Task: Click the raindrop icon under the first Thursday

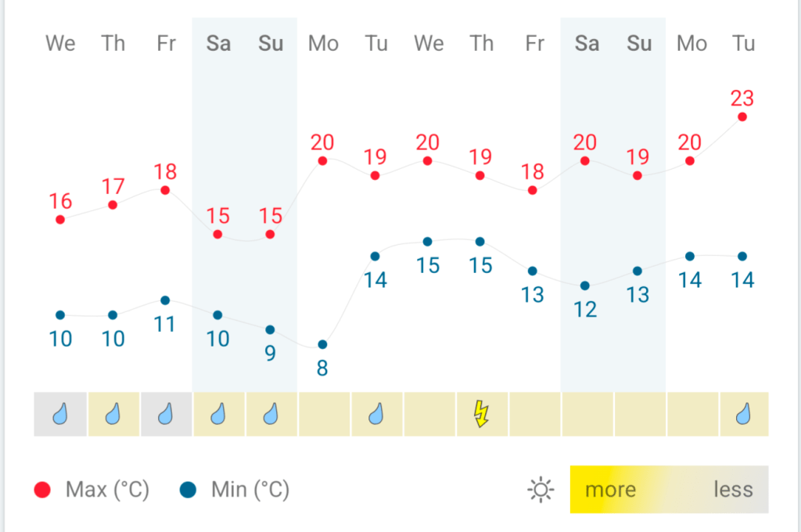Action: [x=113, y=414]
